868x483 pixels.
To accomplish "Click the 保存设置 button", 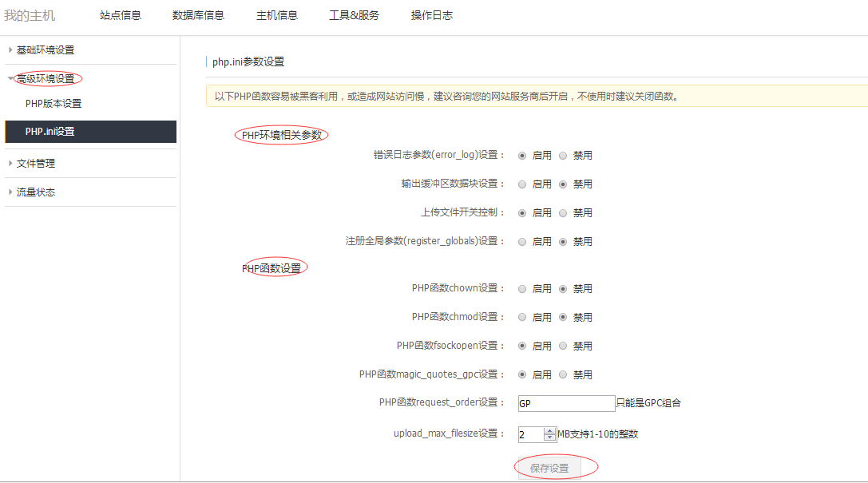I will [549, 469].
